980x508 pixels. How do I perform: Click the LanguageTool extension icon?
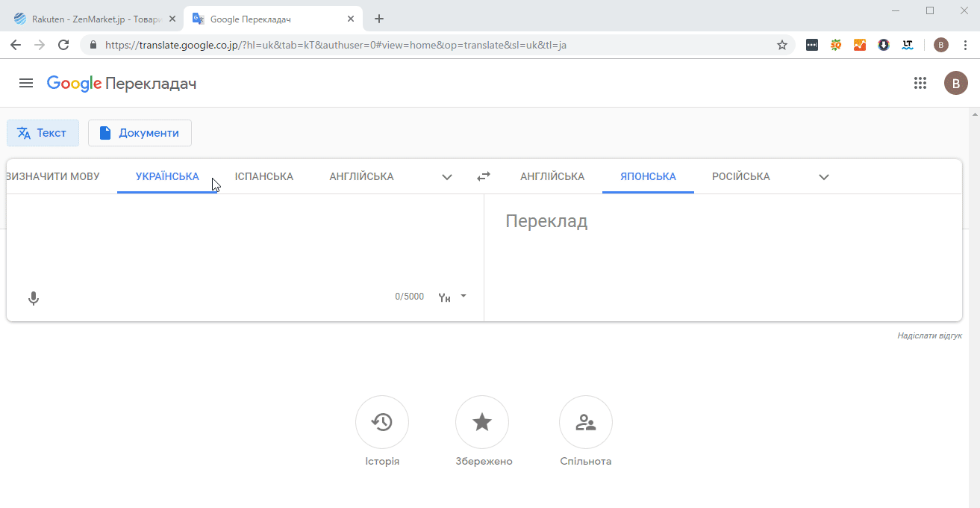pos(908,45)
